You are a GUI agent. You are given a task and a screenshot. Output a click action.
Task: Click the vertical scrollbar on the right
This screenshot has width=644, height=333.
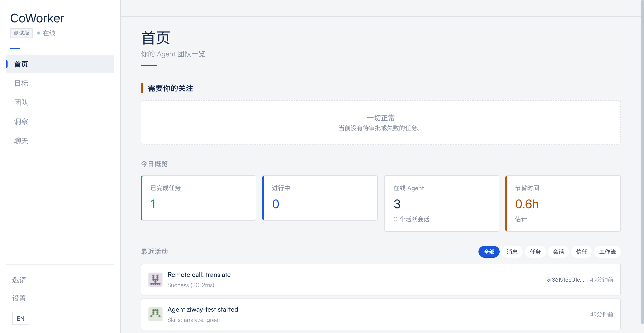click(x=642, y=161)
